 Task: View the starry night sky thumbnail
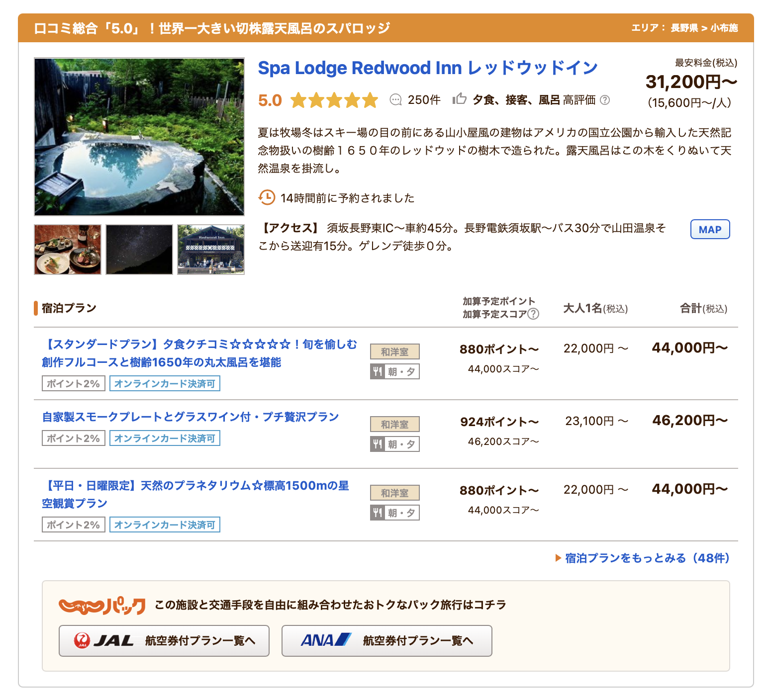click(139, 250)
